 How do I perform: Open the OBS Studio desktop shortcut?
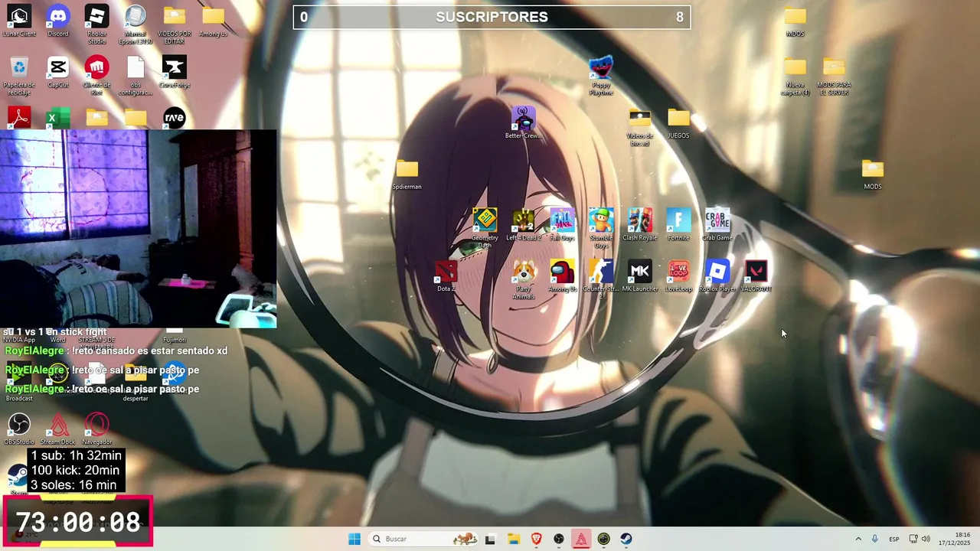tap(19, 429)
